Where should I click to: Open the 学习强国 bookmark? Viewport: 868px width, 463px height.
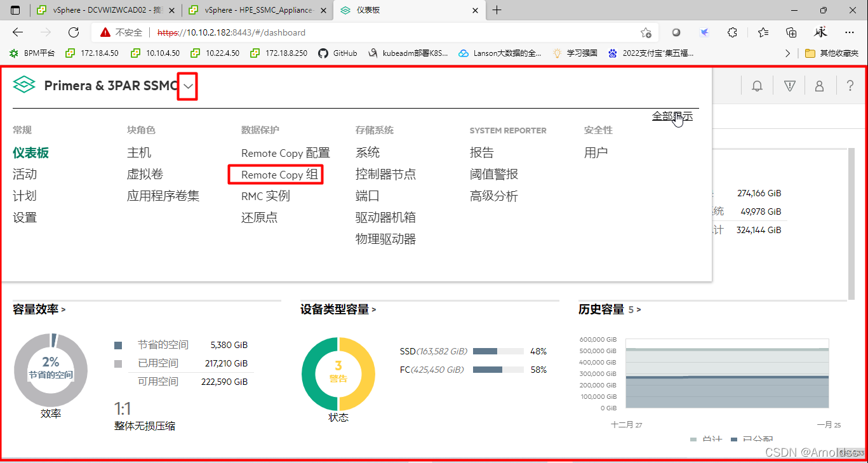[575, 53]
